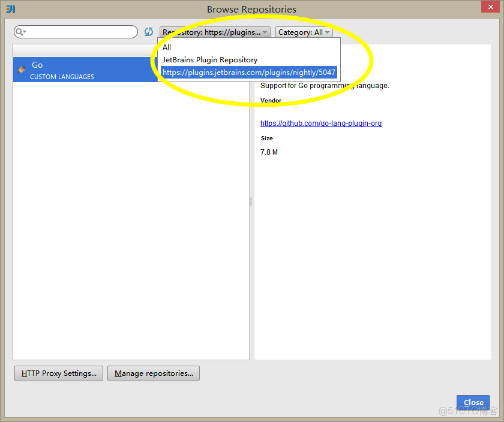Click the Go plugin icon
The image size is (504, 422).
pos(22,69)
